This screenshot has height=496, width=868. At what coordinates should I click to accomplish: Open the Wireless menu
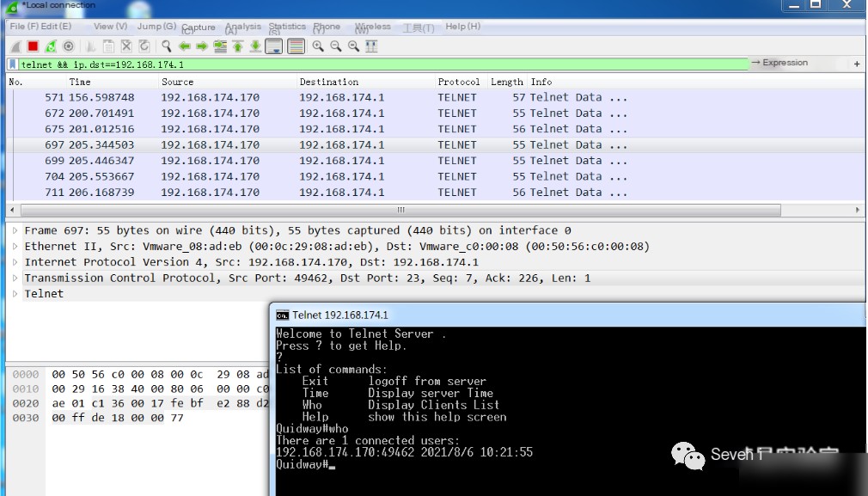(373, 28)
